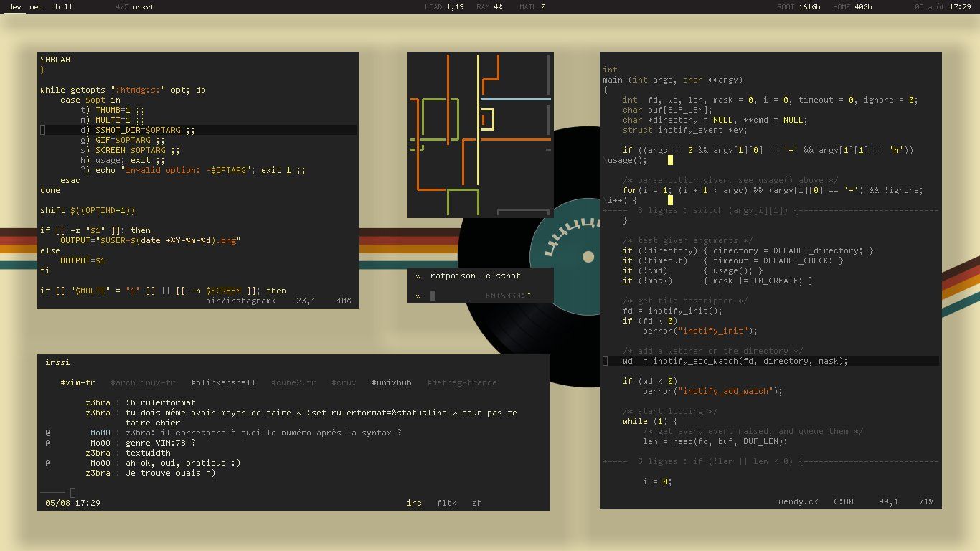Select the "chill" workspace tag
Viewport: 980px width, 551px height.
pyautogui.click(x=61, y=7)
